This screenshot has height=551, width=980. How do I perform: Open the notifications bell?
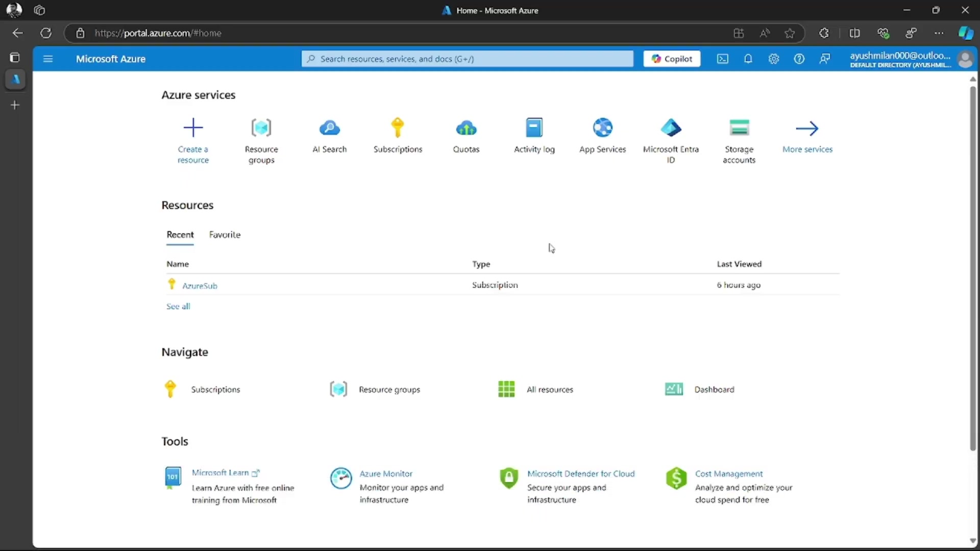tap(748, 59)
